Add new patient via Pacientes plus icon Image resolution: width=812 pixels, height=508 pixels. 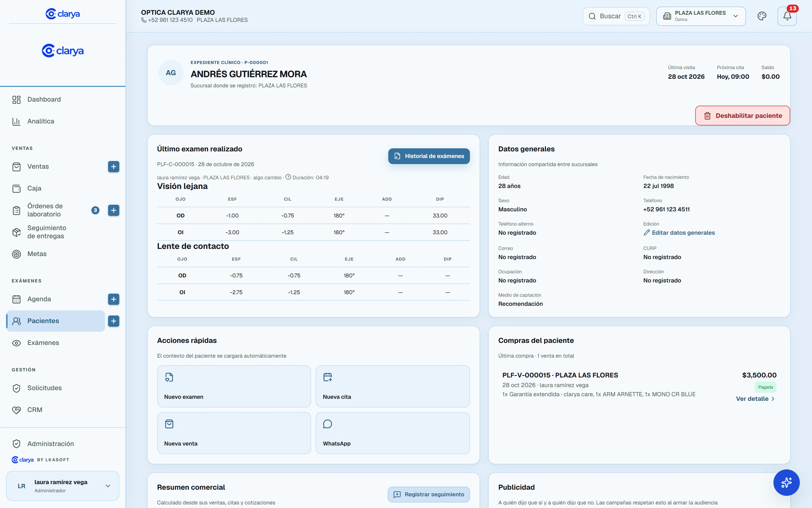[114, 321]
